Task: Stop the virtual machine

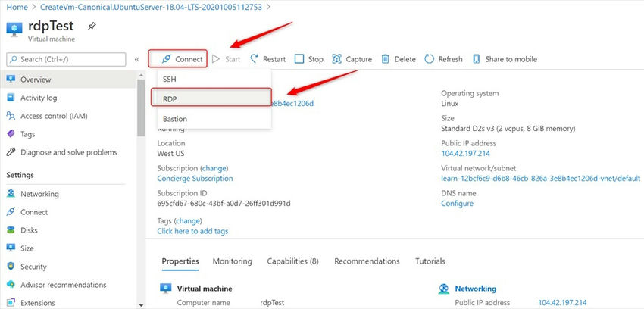Action: [x=299, y=59]
